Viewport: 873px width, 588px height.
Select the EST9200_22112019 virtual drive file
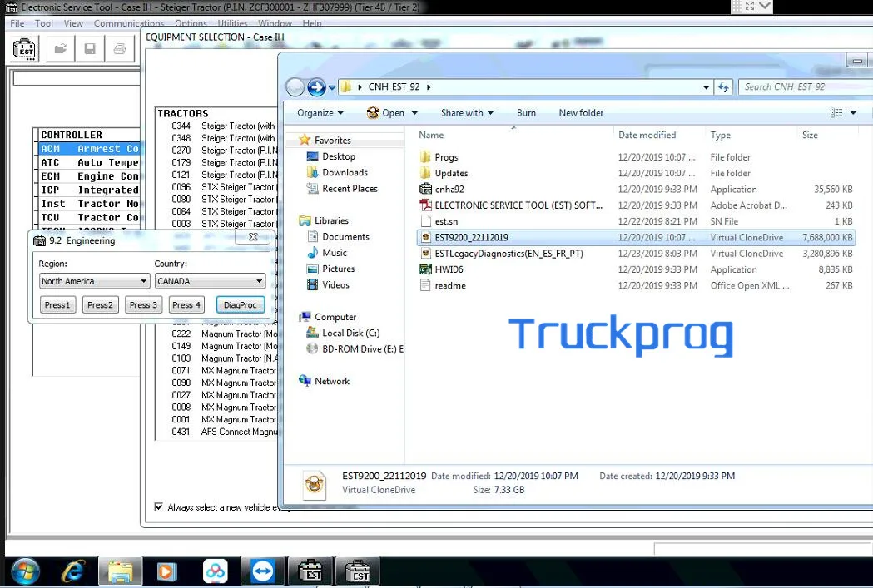point(470,238)
